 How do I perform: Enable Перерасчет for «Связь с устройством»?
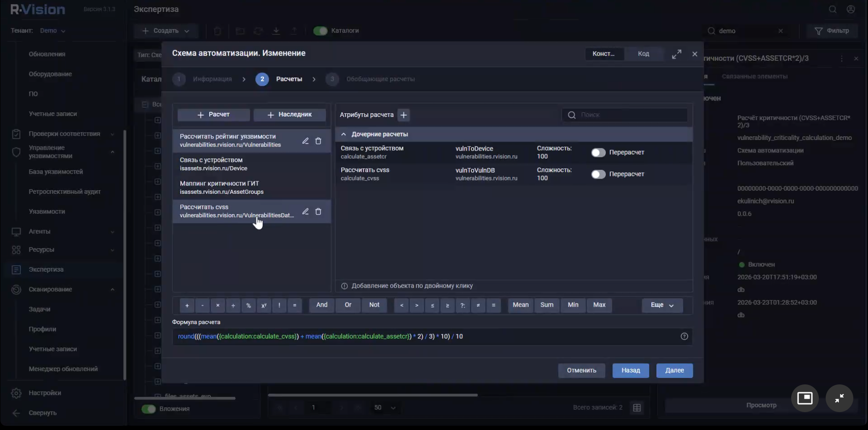click(x=598, y=152)
